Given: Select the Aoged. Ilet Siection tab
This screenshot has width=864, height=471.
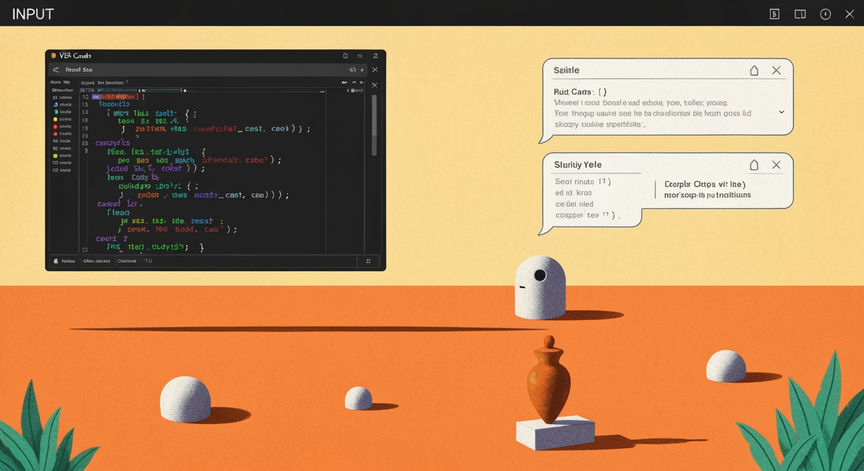Looking at the screenshot, I should 104,83.
